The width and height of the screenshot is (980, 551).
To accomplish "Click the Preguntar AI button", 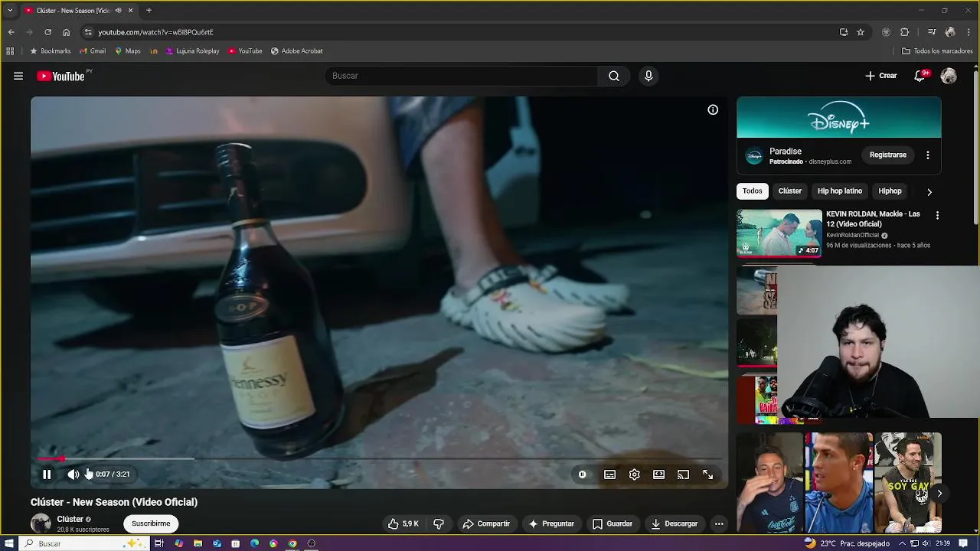I will 551,523.
